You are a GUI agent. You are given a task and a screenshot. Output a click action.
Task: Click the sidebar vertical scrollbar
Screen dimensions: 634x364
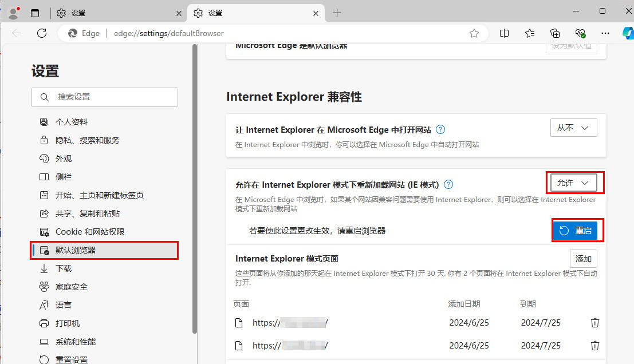195,189
